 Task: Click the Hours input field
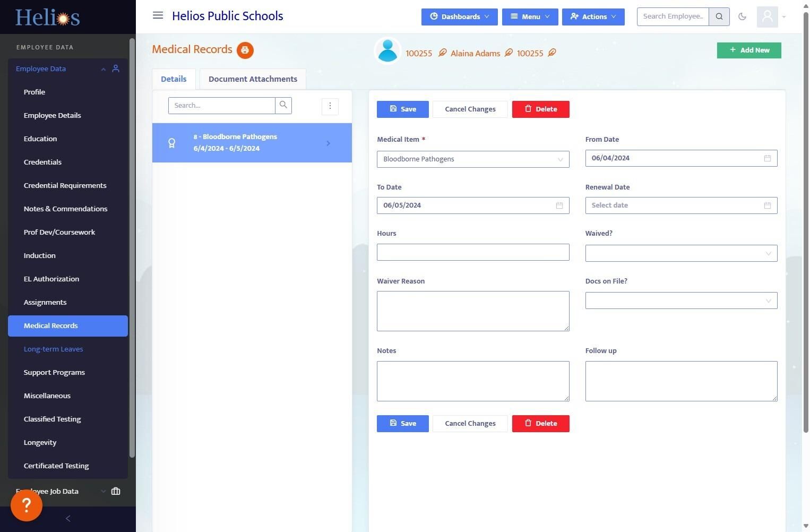(x=473, y=252)
